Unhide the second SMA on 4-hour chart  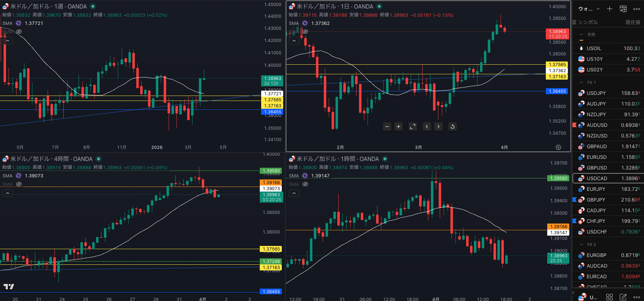coord(19,184)
